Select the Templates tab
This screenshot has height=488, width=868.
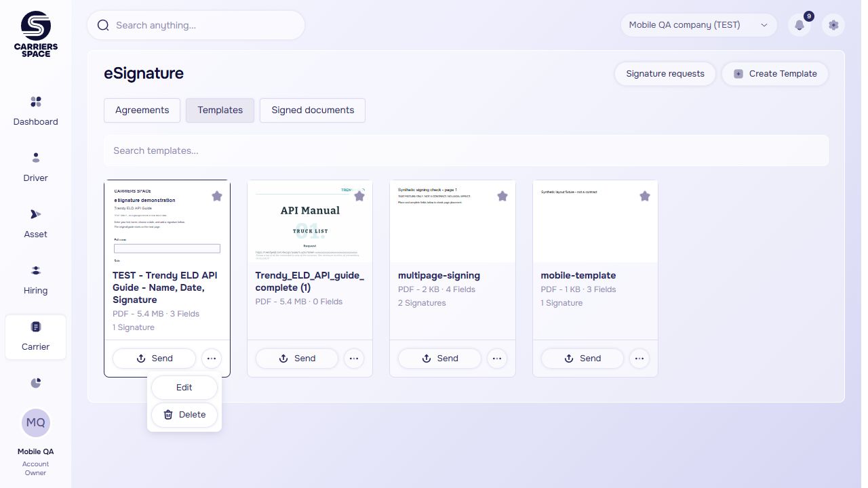[x=220, y=110]
